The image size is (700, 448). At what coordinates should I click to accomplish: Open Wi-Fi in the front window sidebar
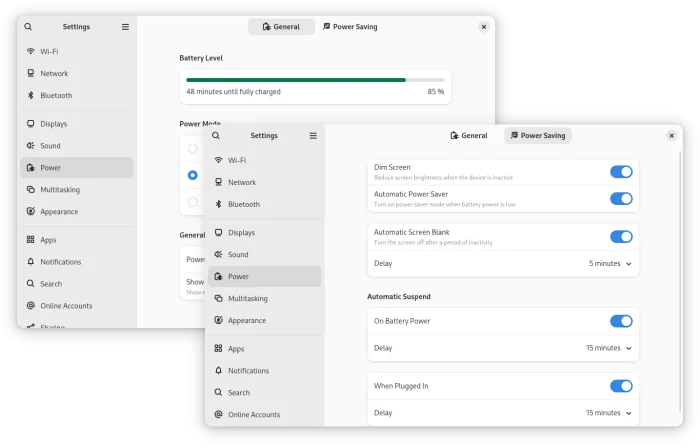pos(265,160)
